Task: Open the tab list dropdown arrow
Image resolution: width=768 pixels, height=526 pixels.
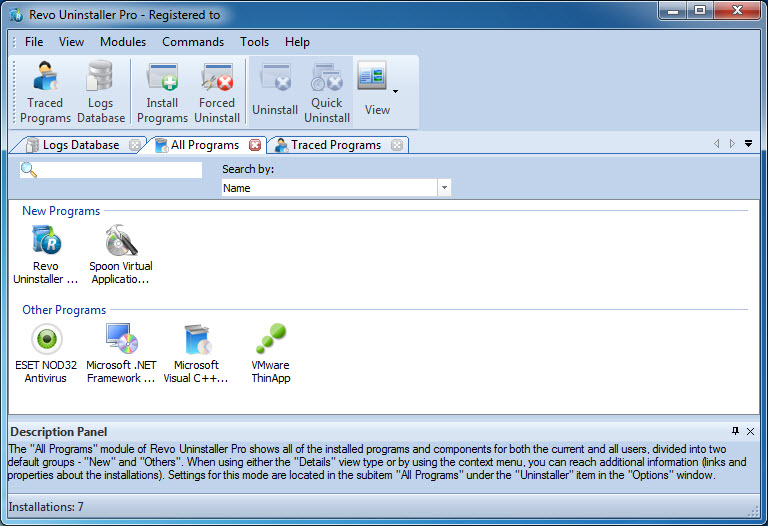Action: pyautogui.click(x=748, y=143)
